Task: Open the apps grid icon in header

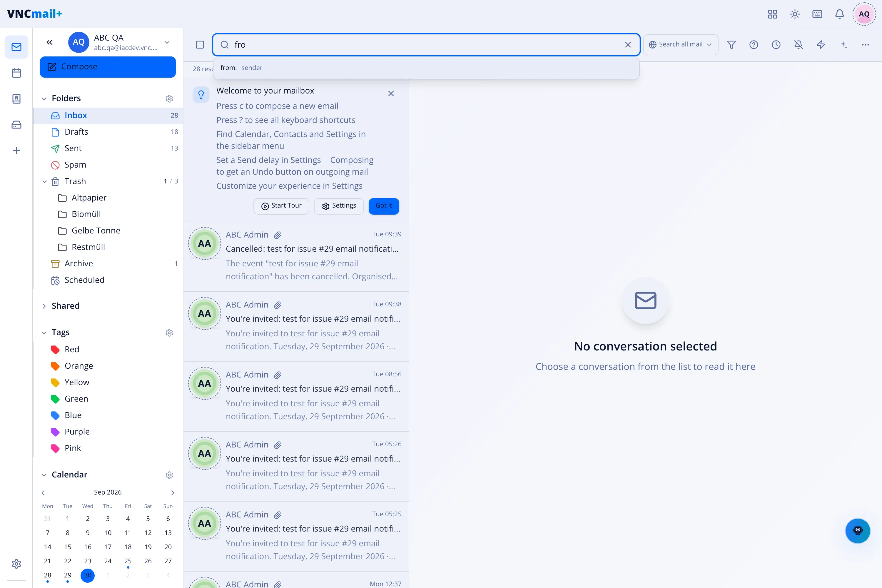Action: click(773, 14)
